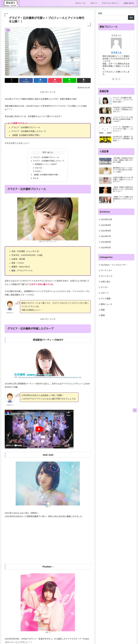Open category 野球
The image size is (138, 644).
pyautogui.click(x=103, y=315)
